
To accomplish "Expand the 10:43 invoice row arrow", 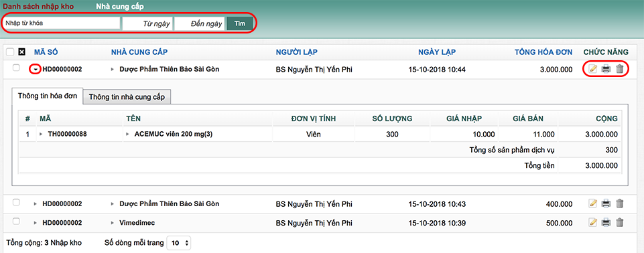I will 36,203.
